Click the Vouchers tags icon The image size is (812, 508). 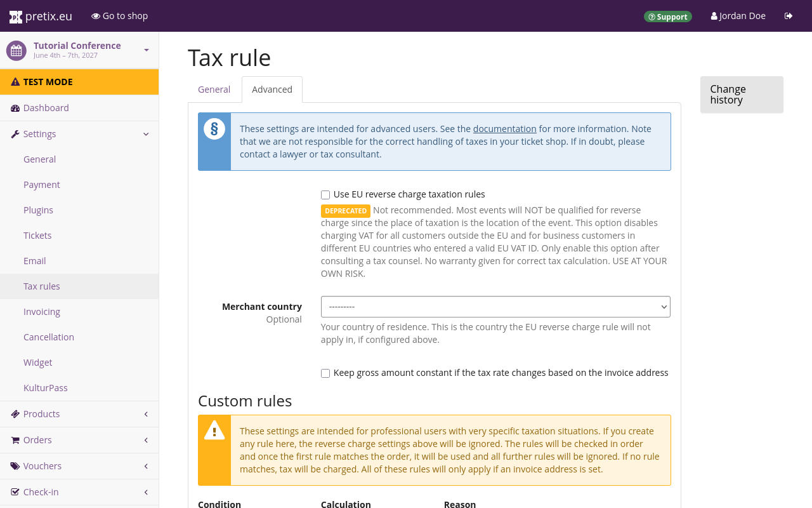(15, 466)
